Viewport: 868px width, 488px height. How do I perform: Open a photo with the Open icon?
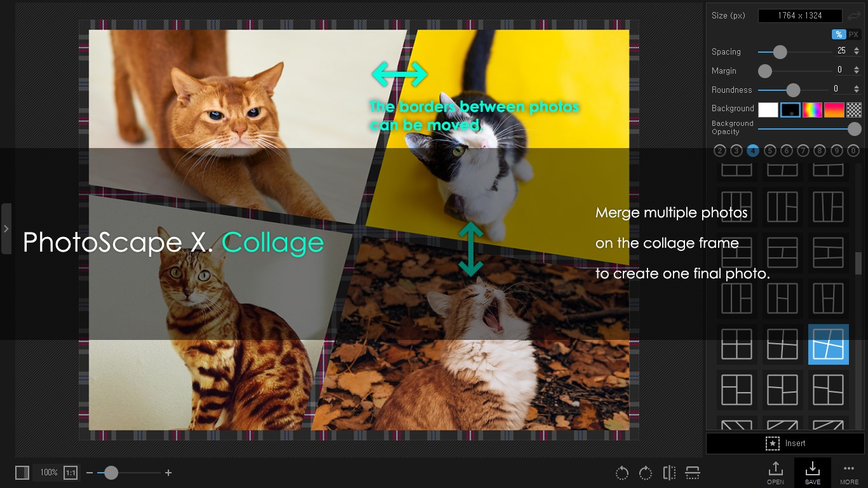tap(775, 471)
